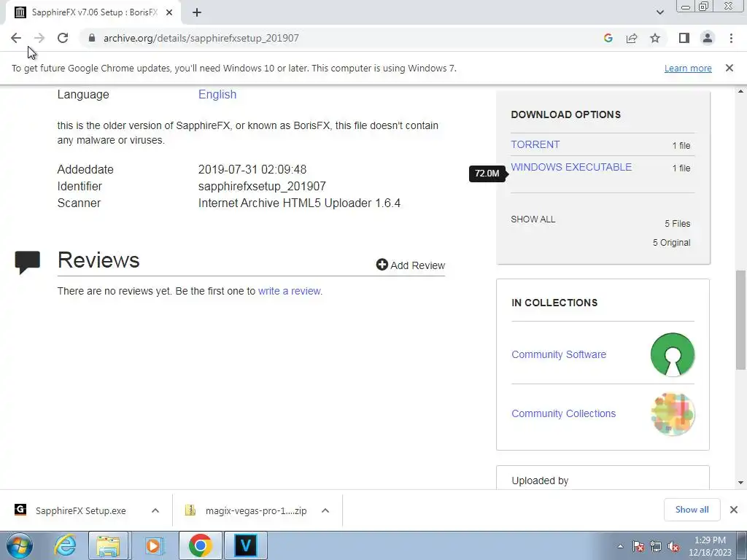Open a new browser tab
747x560 pixels.
tap(197, 12)
